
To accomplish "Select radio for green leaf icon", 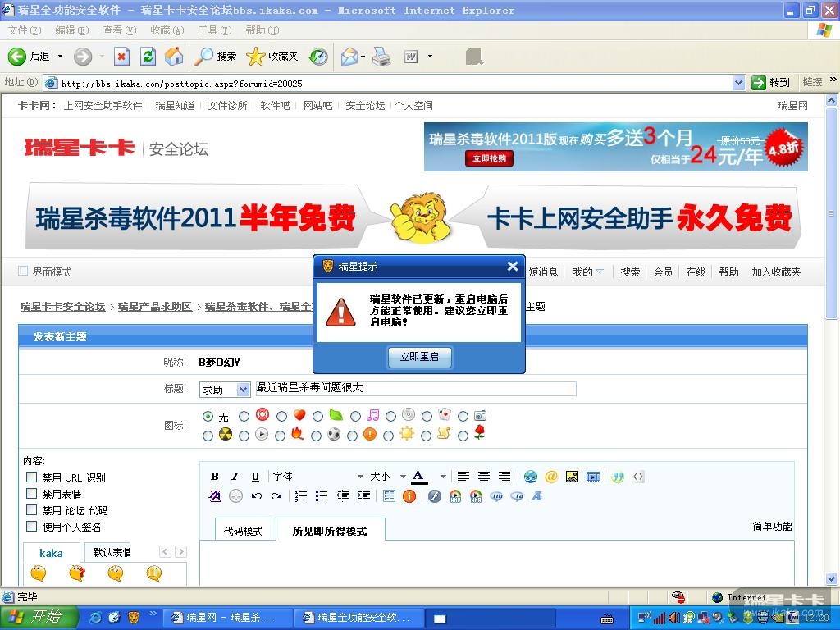I will pyautogui.click(x=317, y=416).
